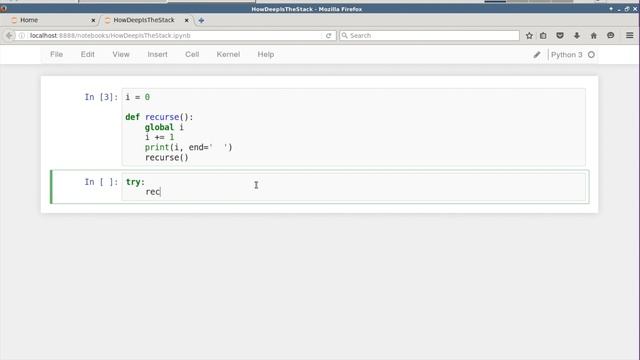Save page to Pocket icon
Image resolution: width=640 pixels, height=360 pixels.
pos(560,36)
